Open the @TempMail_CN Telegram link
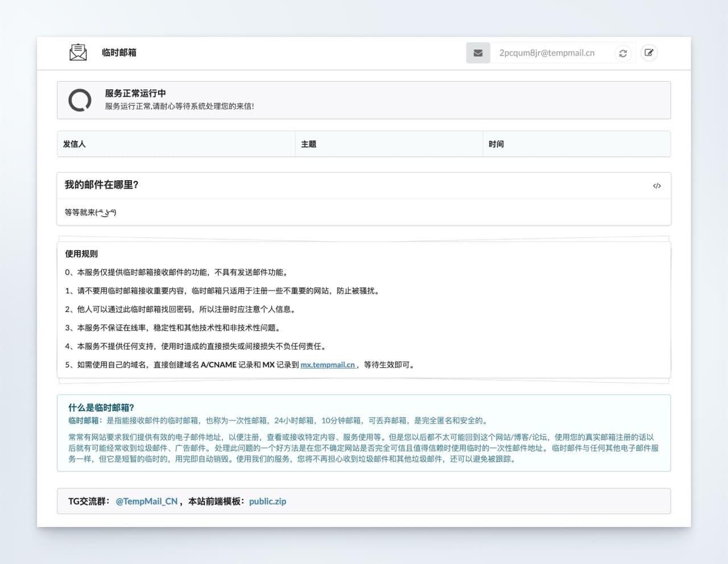 pyautogui.click(x=147, y=501)
